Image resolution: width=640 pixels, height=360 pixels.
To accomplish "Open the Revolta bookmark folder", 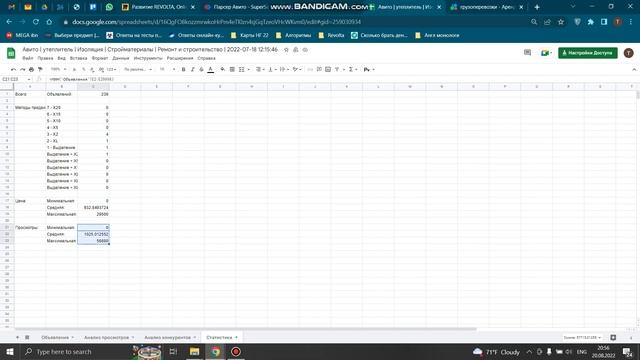I will 331,36.
